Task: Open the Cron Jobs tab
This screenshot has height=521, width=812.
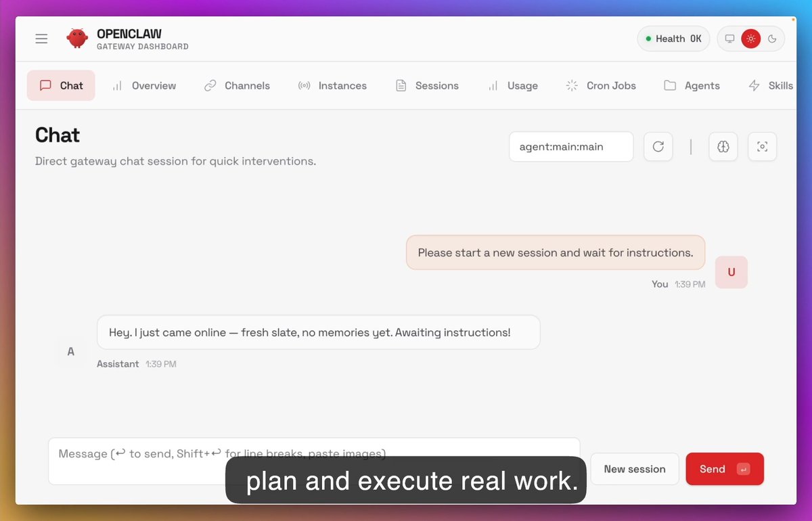Action: (x=601, y=85)
